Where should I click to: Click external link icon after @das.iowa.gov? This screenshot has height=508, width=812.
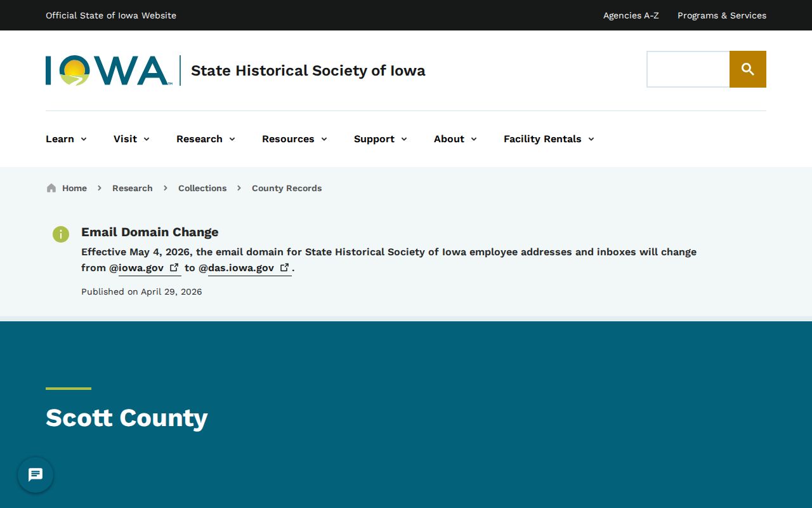tap(285, 267)
